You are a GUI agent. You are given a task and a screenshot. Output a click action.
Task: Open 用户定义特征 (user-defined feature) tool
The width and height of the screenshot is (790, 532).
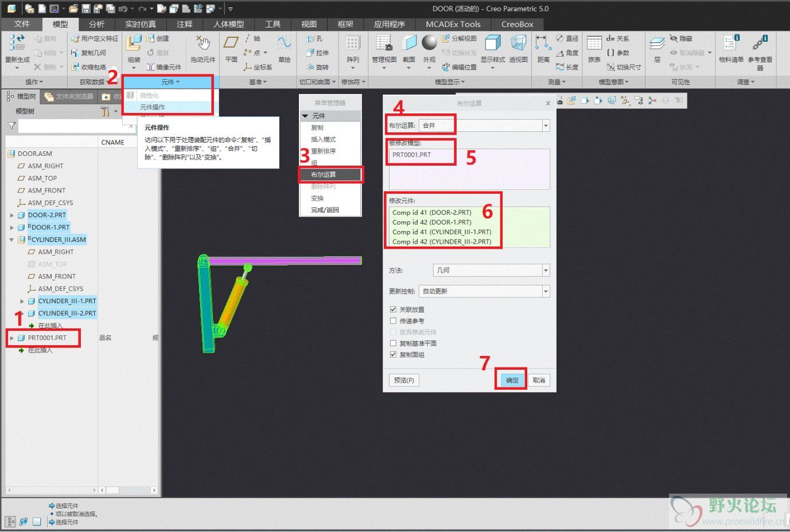[x=95, y=38]
